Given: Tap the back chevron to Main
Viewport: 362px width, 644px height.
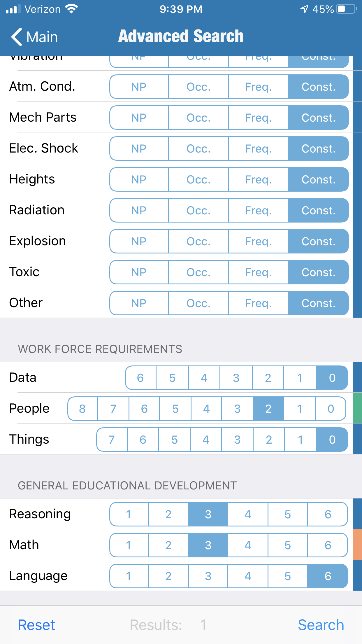Looking at the screenshot, I should 17,37.
